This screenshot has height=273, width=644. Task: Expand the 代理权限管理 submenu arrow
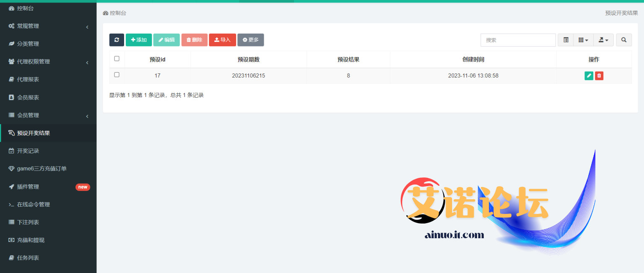pos(87,62)
